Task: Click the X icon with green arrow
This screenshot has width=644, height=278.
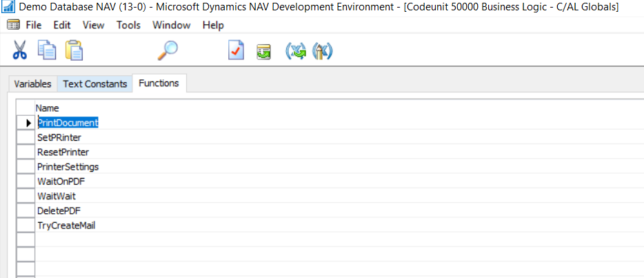Action: tap(296, 51)
